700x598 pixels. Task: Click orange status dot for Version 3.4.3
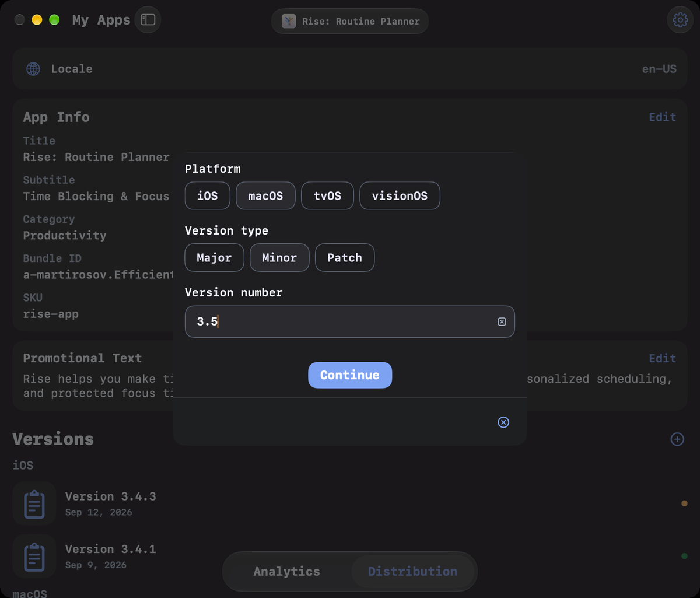pos(684,503)
